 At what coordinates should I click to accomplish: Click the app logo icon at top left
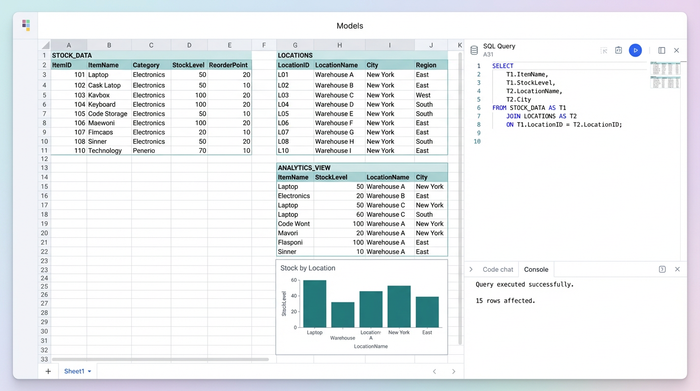click(x=26, y=25)
